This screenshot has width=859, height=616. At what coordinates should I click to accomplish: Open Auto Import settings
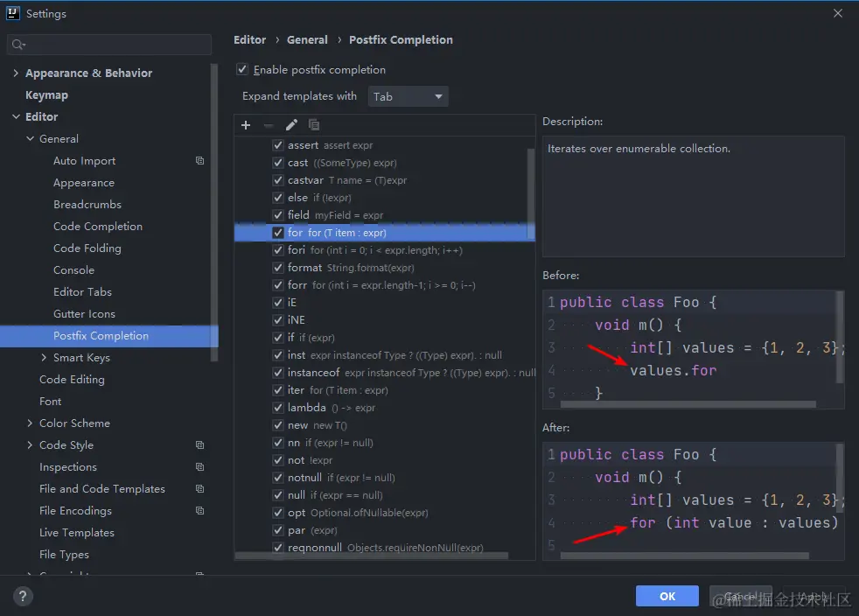click(x=84, y=161)
